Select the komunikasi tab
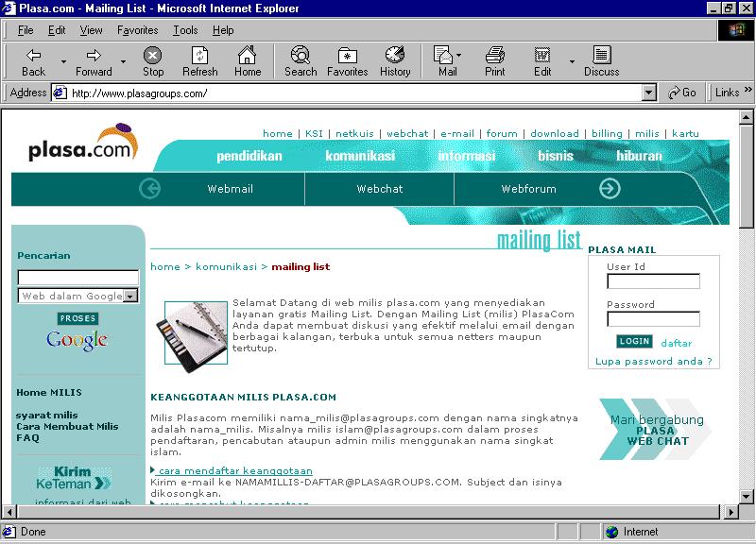 [x=360, y=156]
